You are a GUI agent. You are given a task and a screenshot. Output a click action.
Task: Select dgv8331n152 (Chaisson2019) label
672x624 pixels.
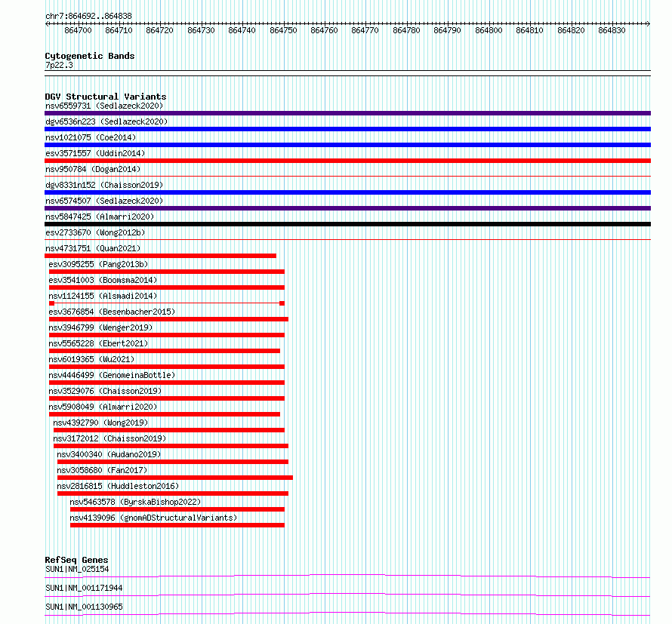[104, 185]
